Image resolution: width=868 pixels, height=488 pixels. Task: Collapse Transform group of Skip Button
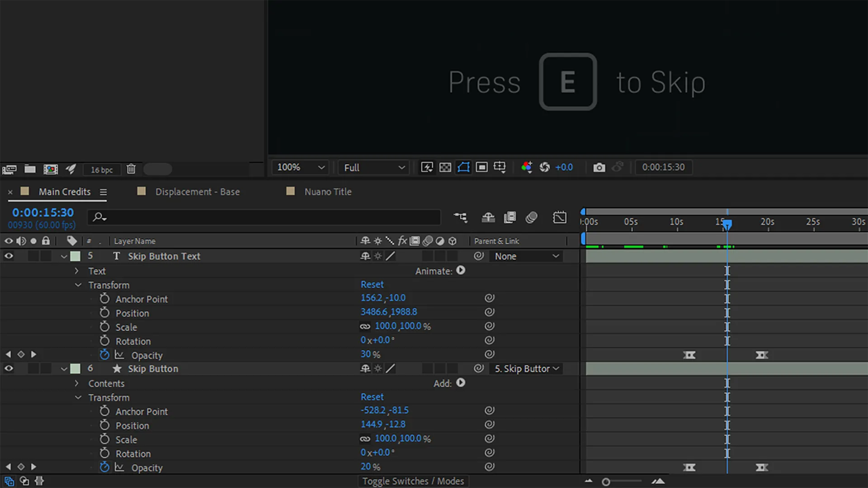78,398
